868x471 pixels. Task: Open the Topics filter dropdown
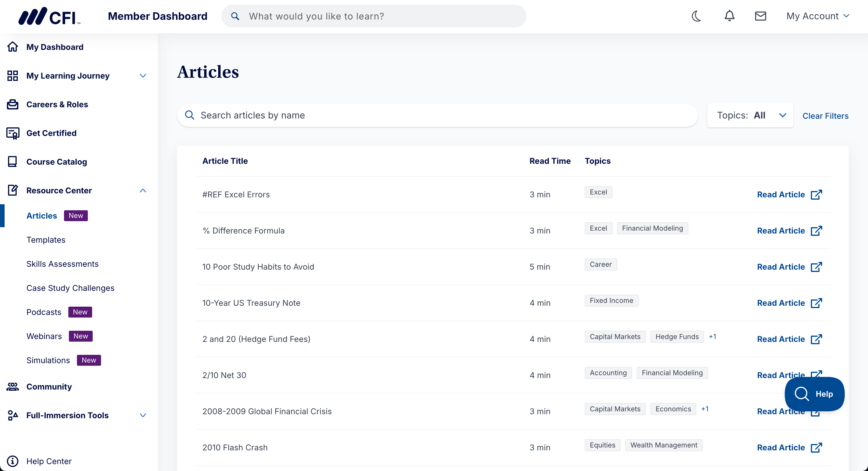click(750, 116)
